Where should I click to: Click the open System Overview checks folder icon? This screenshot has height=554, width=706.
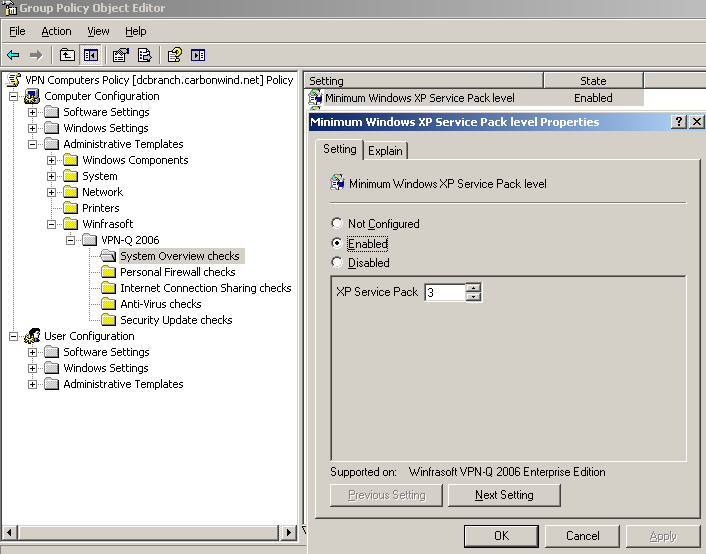(x=108, y=256)
